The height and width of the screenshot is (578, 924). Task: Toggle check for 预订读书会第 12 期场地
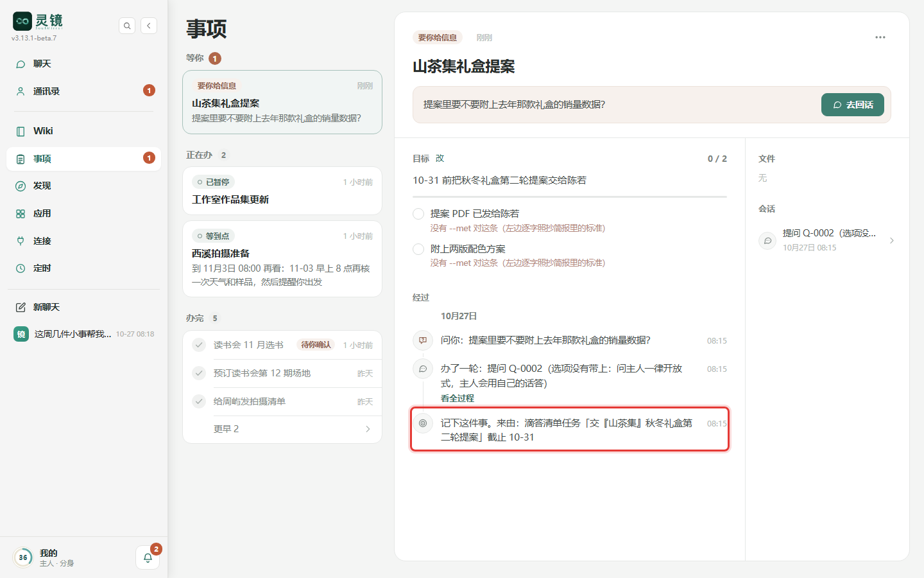click(x=199, y=373)
